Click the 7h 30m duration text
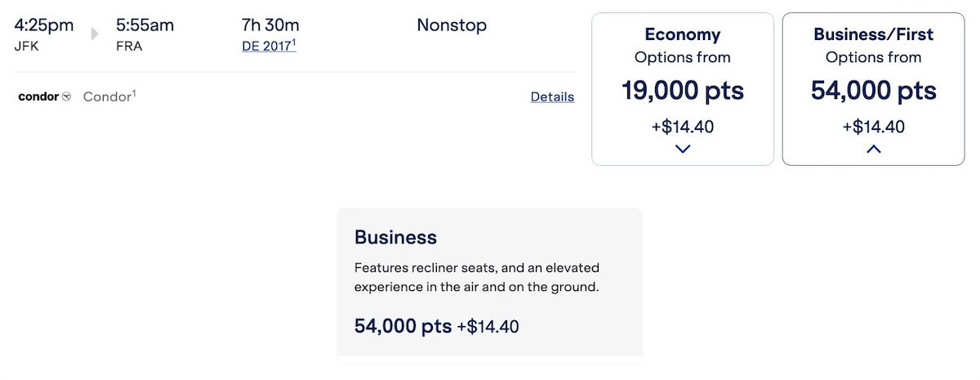Image resolution: width=980 pixels, height=380 pixels. coord(270,25)
